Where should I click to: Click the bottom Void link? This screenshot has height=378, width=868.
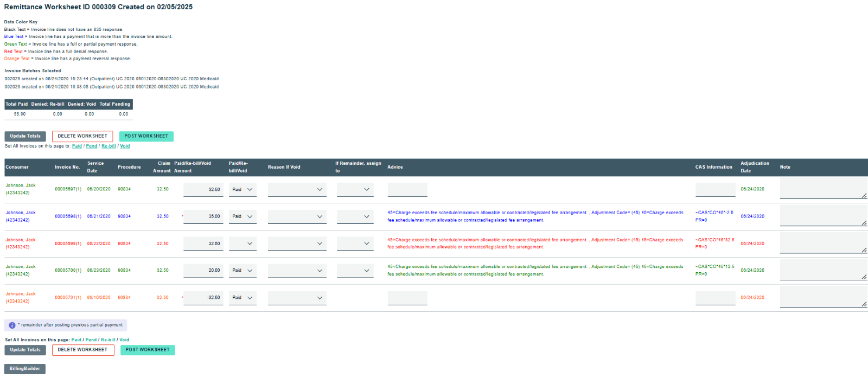coord(124,340)
